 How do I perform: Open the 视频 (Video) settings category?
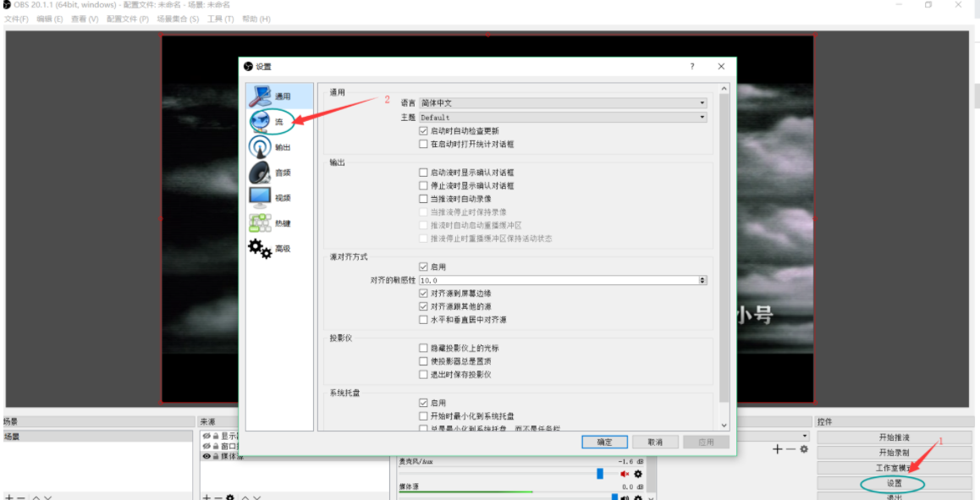279,197
